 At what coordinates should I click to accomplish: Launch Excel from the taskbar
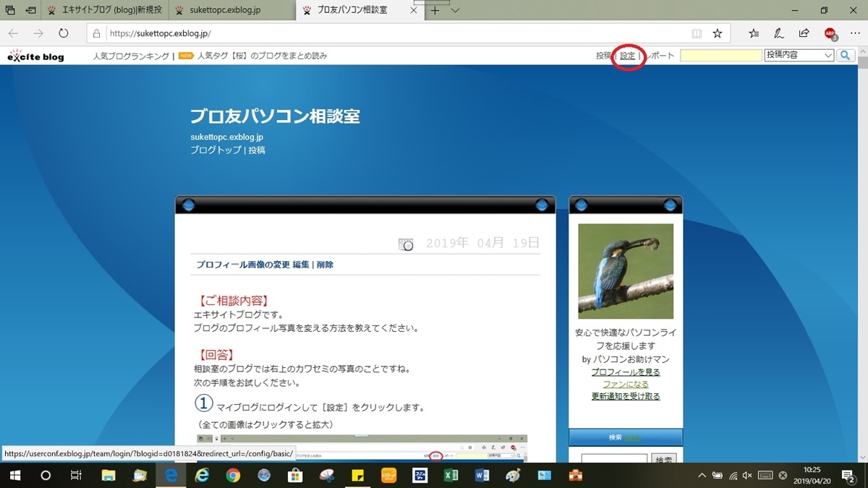point(451,476)
